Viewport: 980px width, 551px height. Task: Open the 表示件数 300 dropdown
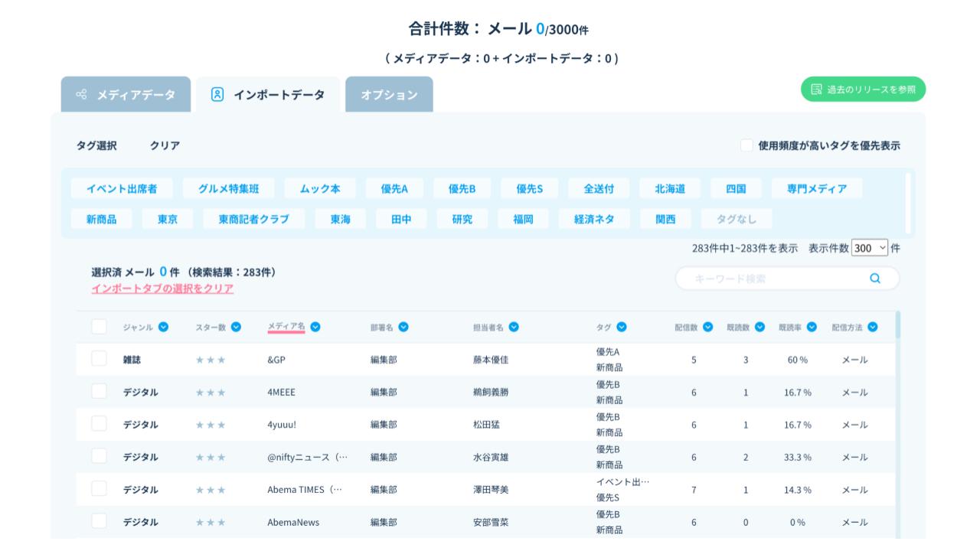pos(869,248)
